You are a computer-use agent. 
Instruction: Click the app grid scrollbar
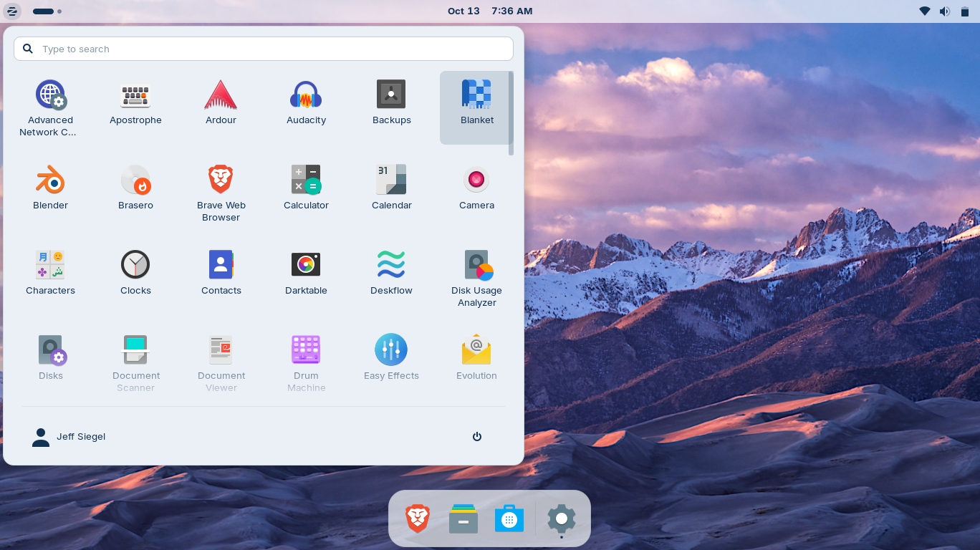click(x=511, y=112)
